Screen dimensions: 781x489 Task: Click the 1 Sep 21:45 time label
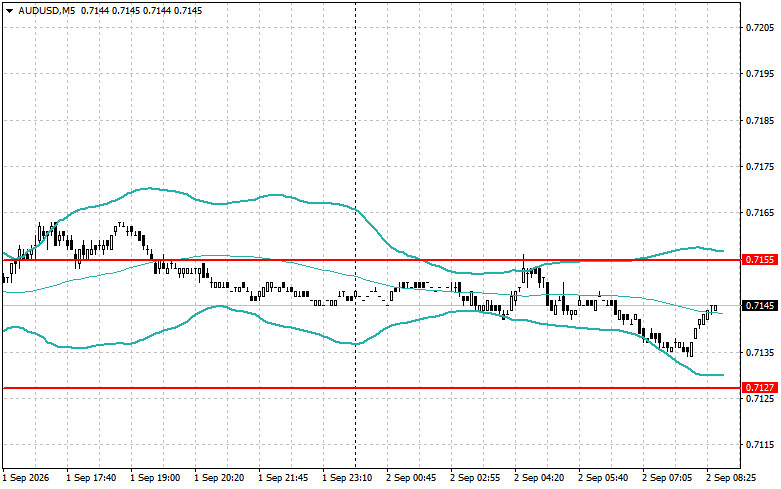point(283,478)
